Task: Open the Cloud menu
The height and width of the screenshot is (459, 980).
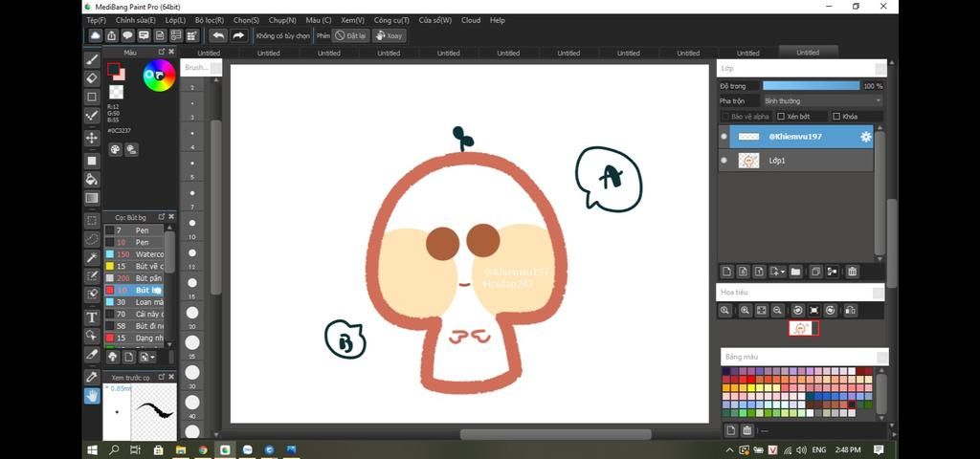Action: tap(471, 20)
